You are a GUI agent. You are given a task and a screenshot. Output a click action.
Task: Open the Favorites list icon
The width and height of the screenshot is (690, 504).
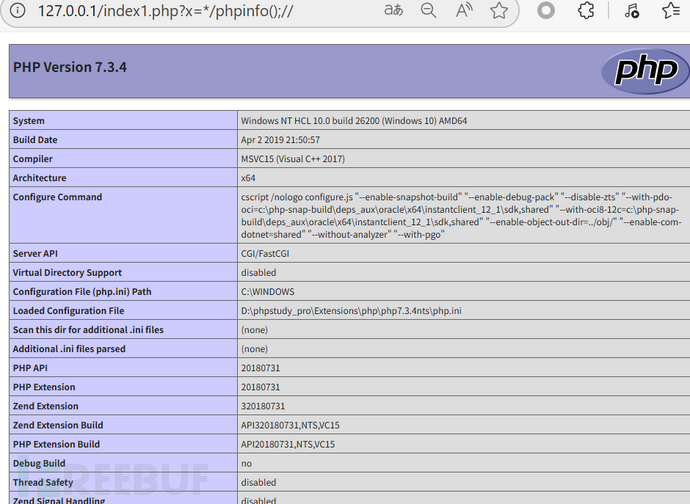(x=671, y=11)
